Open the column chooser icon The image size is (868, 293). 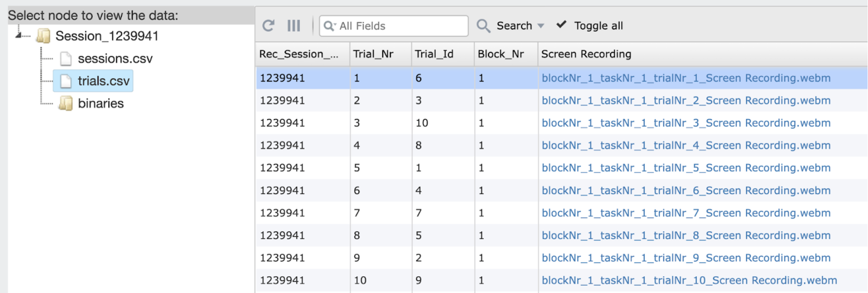click(294, 26)
